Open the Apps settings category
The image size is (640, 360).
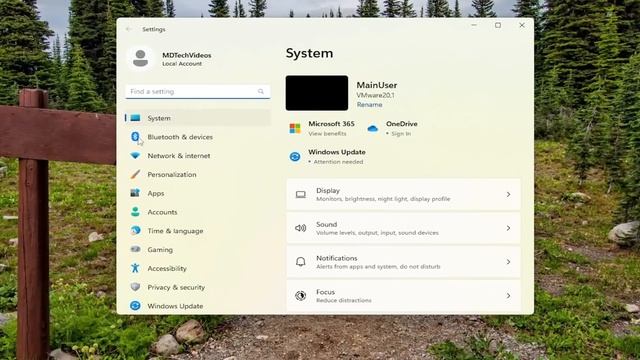(198, 193)
